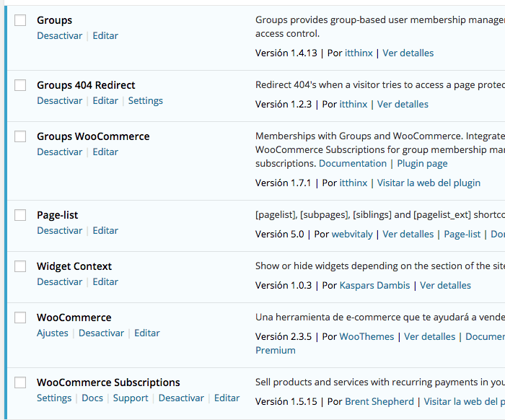Viewport: 505px width, 420px height.
Task: Visit plugin website for Groups WooCommerce
Action: click(x=429, y=183)
